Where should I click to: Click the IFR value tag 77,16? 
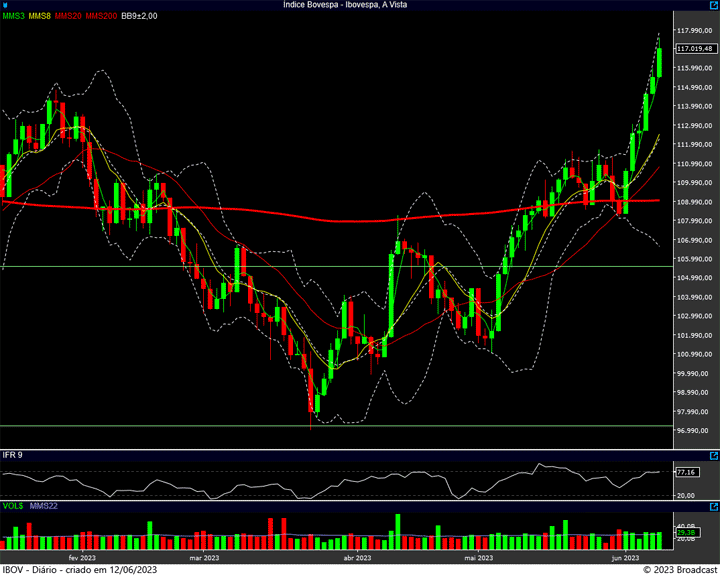click(686, 472)
